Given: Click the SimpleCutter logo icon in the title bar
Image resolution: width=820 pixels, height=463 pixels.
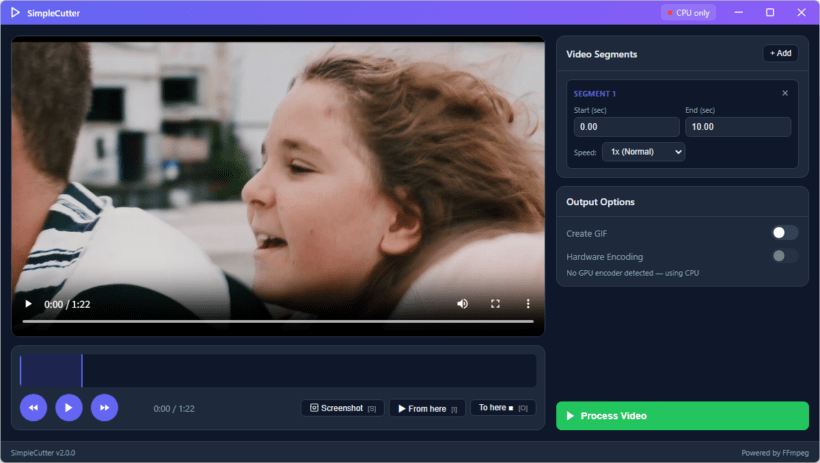Looking at the screenshot, I should point(16,13).
